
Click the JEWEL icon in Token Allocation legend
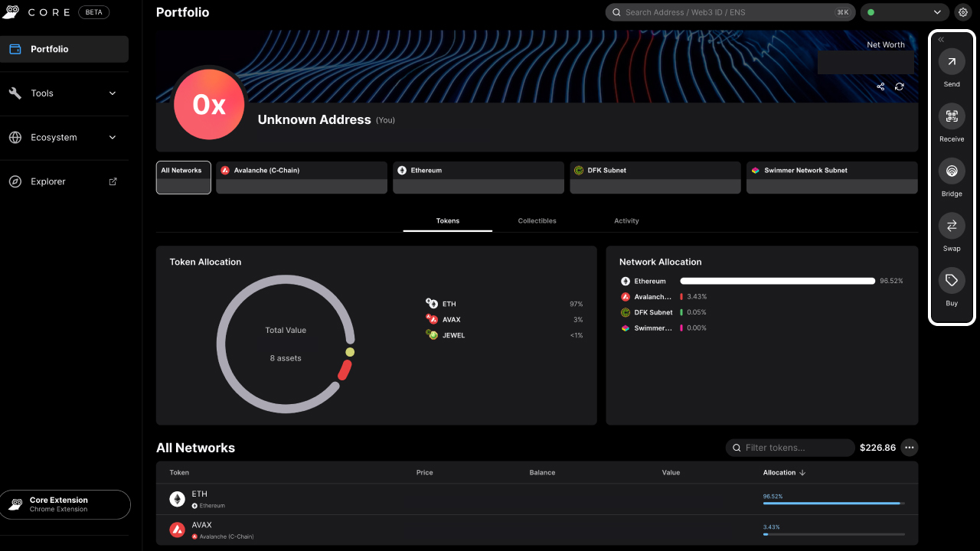tap(432, 335)
